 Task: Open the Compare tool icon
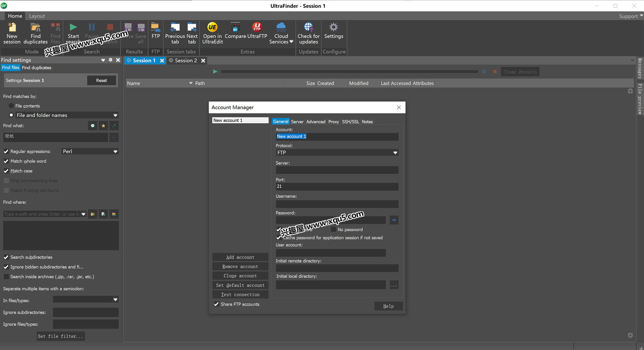[x=235, y=27]
